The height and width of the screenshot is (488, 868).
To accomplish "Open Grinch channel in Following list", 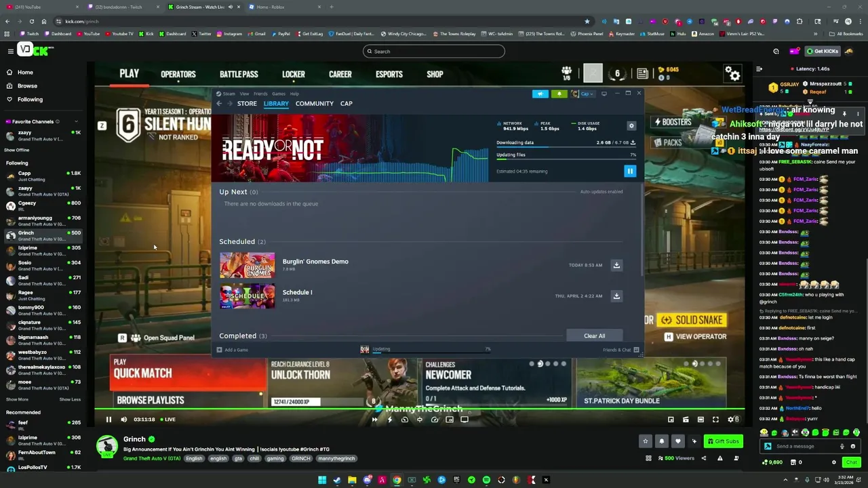I will [x=42, y=235].
